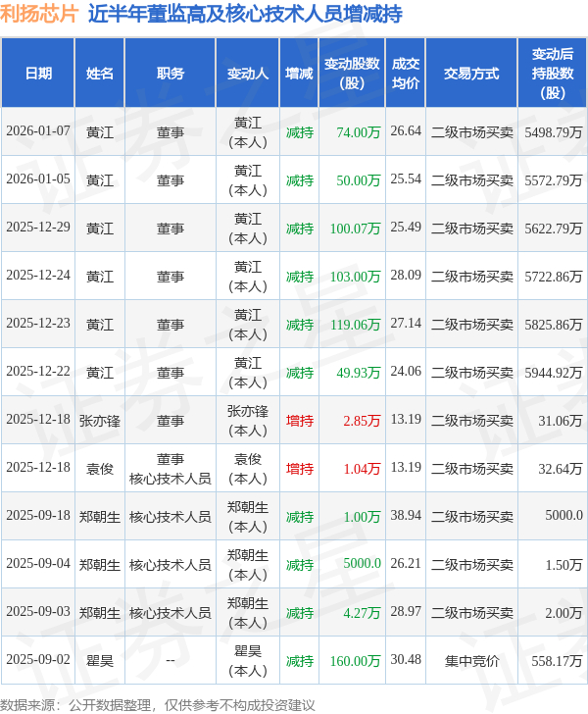The width and height of the screenshot is (588, 714).
Task: Click 增持 in the 袁俊 row
Action: point(300,469)
